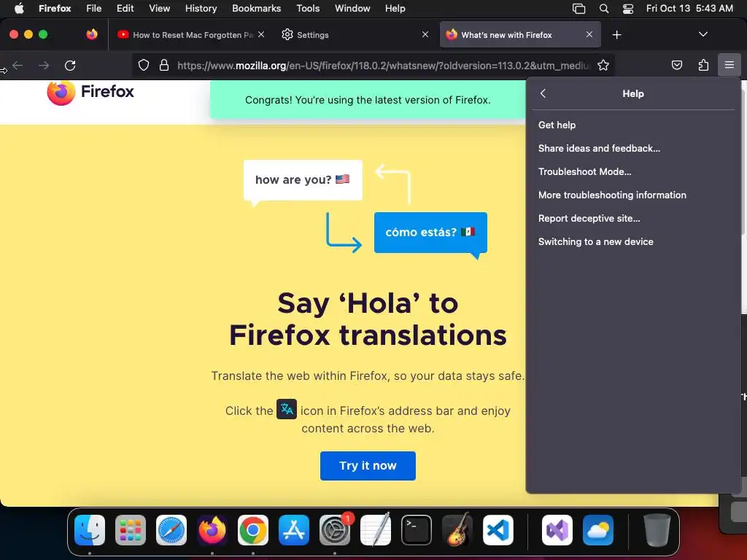Click the date and time clock
Viewport: 747px width, 560px height.
click(689, 8)
